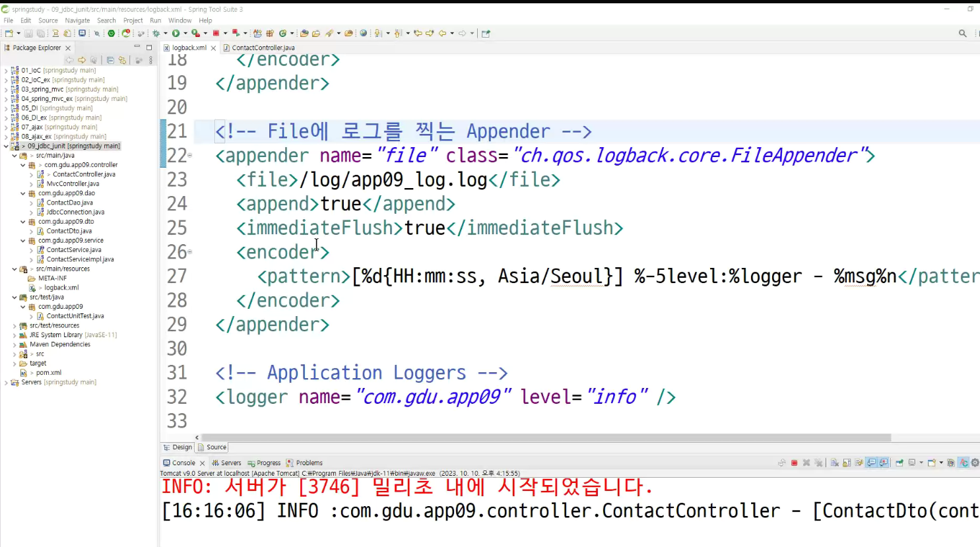Open the Navigate menu
980x547 pixels.
pos(77,20)
